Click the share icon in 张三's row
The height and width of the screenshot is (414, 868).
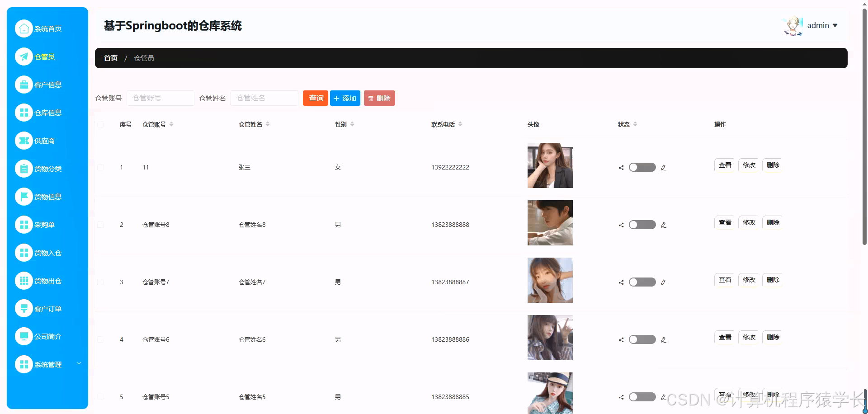[621, 167]
